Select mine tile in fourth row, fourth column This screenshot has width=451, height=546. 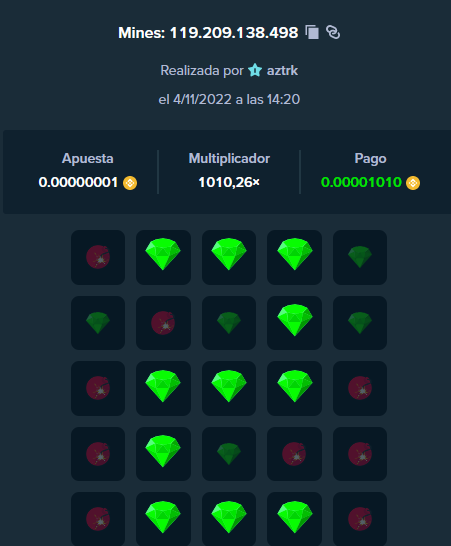click(294, 454)
